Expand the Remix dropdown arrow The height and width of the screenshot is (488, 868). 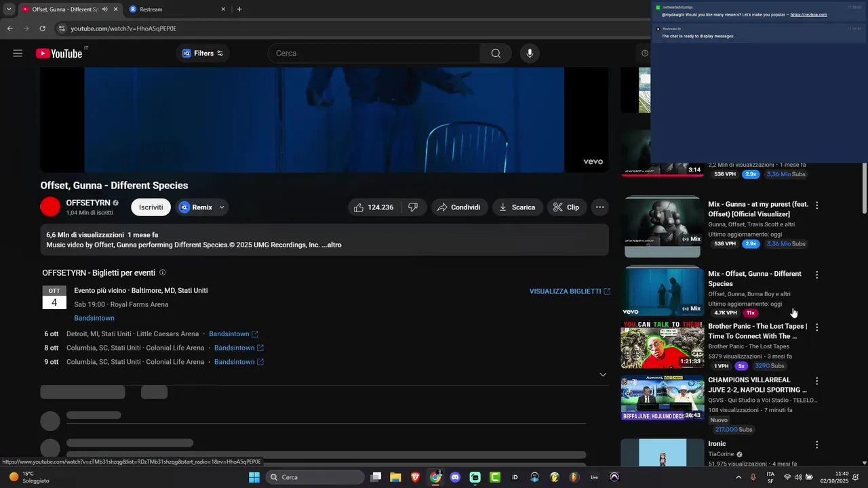(221, 207)
